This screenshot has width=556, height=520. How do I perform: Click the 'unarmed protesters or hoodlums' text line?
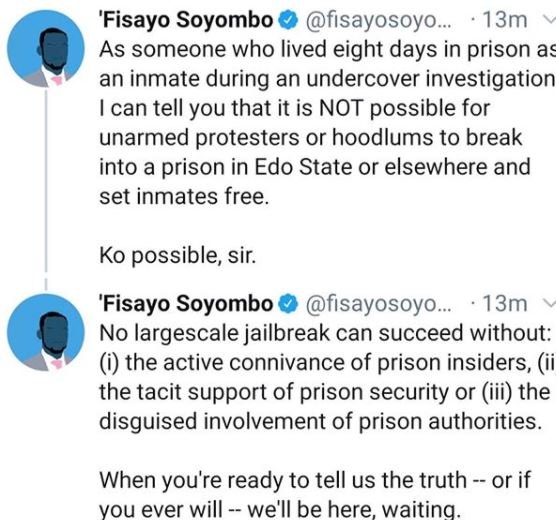(311, 137)
